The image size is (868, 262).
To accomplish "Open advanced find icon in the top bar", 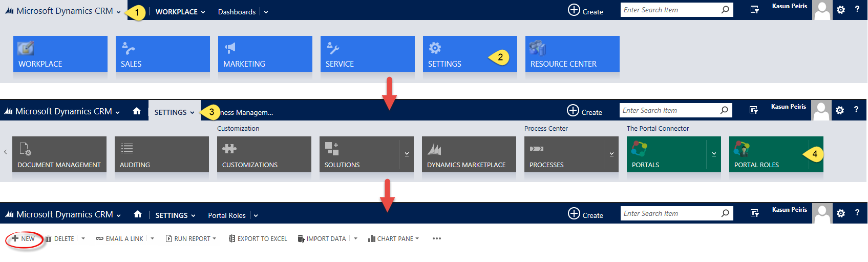I will [x=754, y=10].
